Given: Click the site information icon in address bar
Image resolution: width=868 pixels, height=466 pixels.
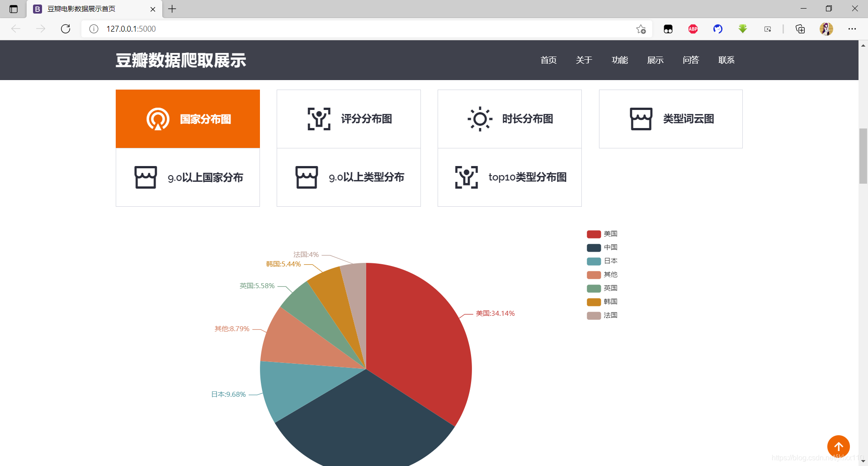Looking at the screenshot, I should [94, 29].
